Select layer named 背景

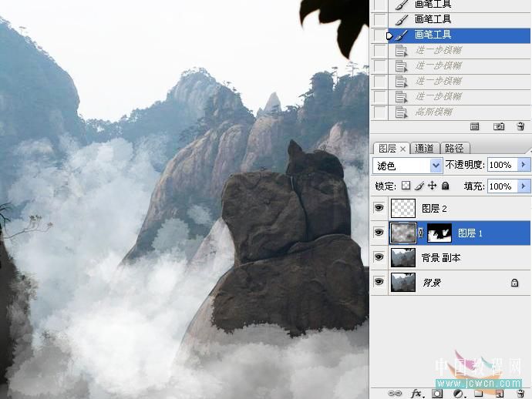coord(432,283)
